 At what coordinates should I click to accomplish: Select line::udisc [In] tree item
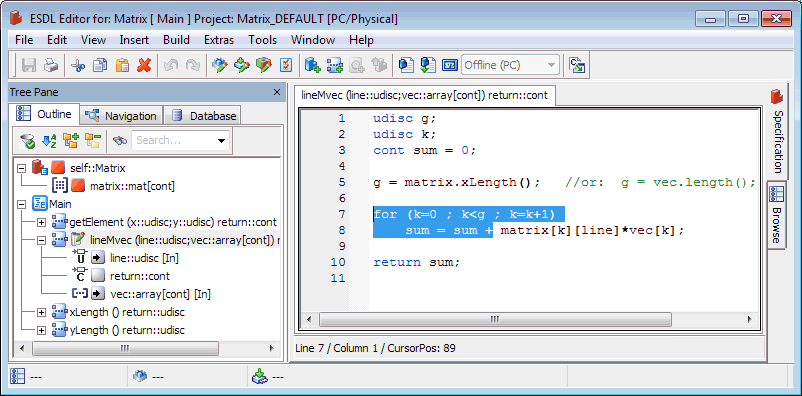[x=144, y=258]
